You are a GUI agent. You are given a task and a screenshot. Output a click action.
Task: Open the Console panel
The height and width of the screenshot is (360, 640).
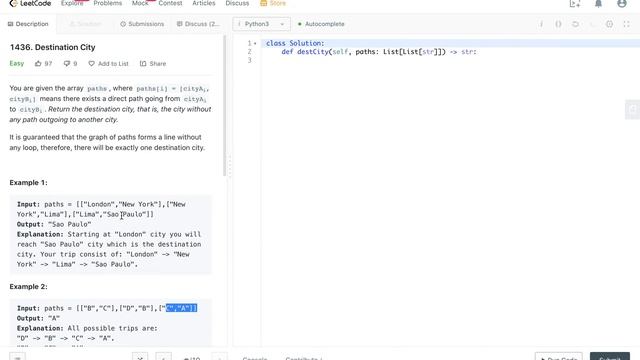click(255, 358)
